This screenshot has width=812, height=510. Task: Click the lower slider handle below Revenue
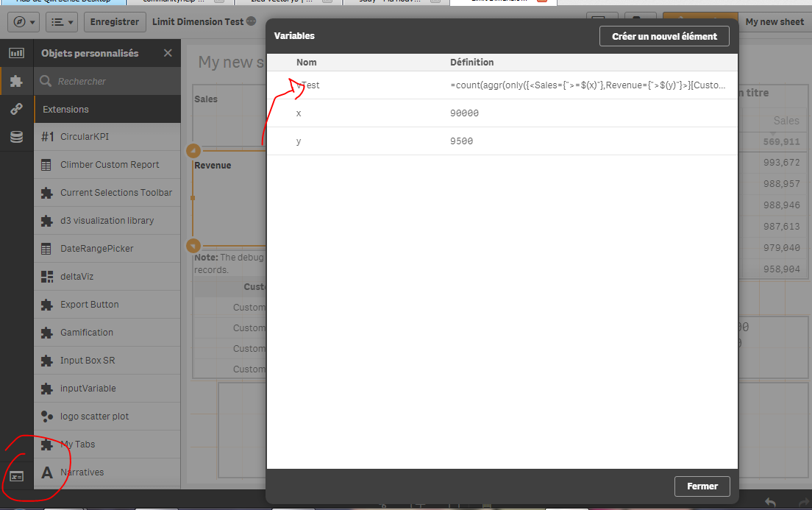tap(193, 245)
